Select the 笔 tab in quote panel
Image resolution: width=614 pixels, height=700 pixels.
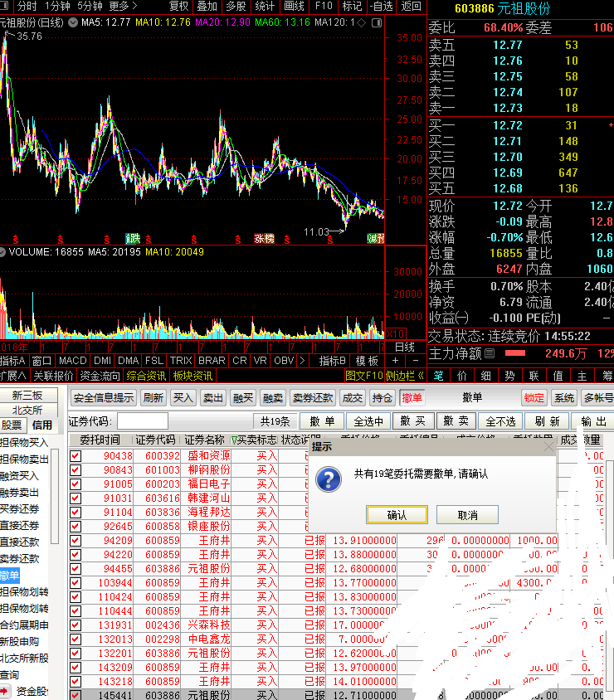click(438, 376)
